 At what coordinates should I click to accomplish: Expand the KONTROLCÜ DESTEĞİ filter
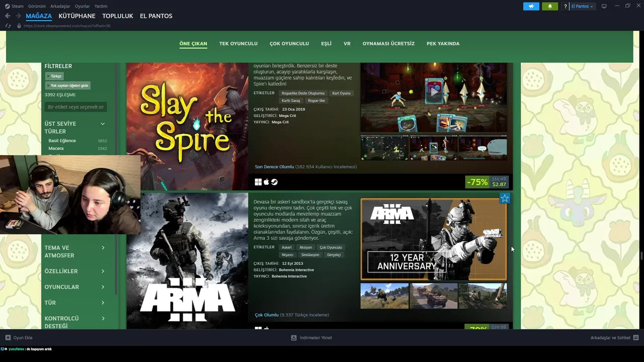pos(75,322)
